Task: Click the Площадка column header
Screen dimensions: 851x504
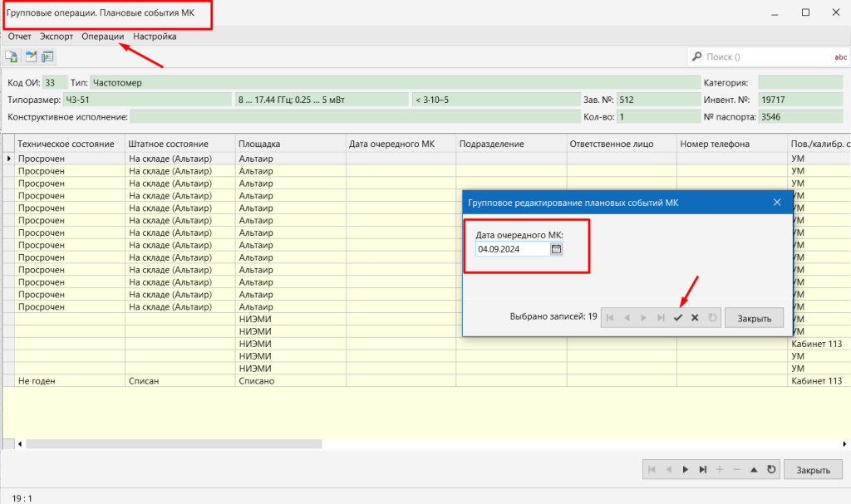Action: point(290,144)
